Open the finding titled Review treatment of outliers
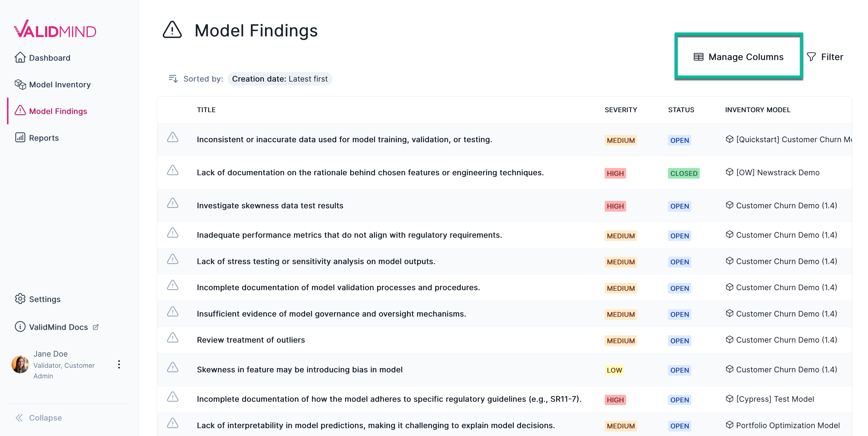868x436 pixels. (x=251, y=340)
